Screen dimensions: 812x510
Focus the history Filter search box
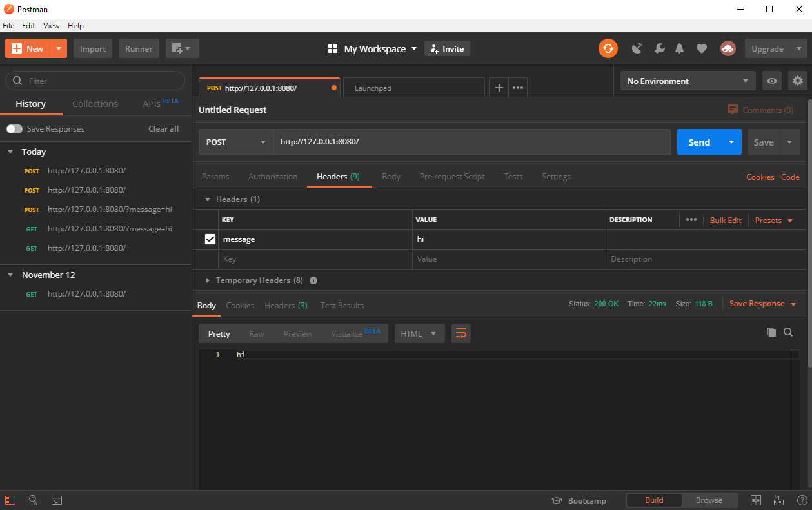[x=95, y=81]
